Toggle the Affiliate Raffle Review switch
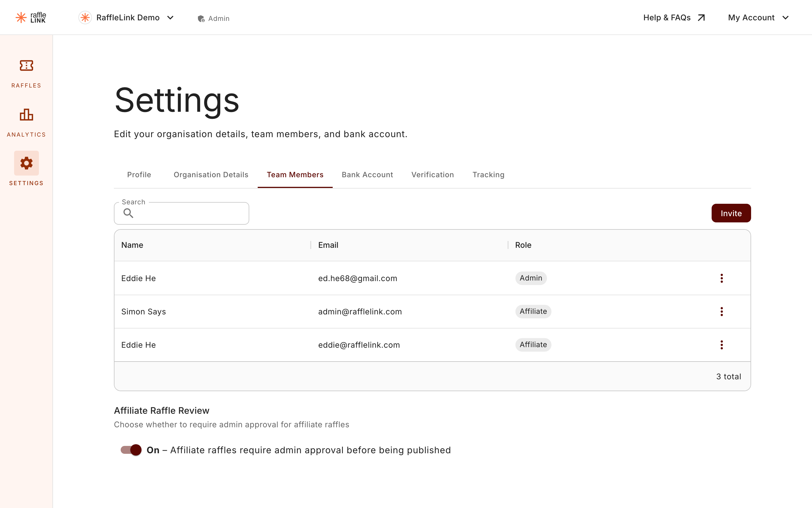This screenshot has height=508, width=812. pos(131,450)
